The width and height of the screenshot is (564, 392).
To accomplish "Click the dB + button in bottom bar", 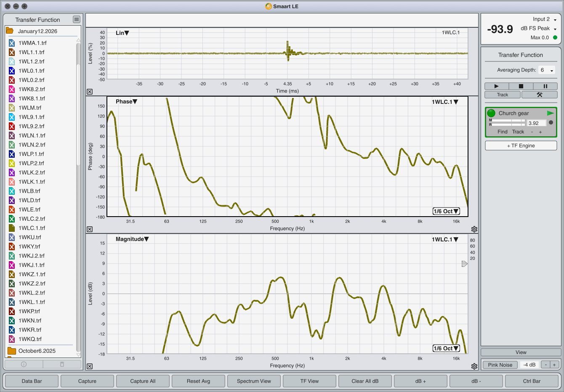I will click(420, 381).
